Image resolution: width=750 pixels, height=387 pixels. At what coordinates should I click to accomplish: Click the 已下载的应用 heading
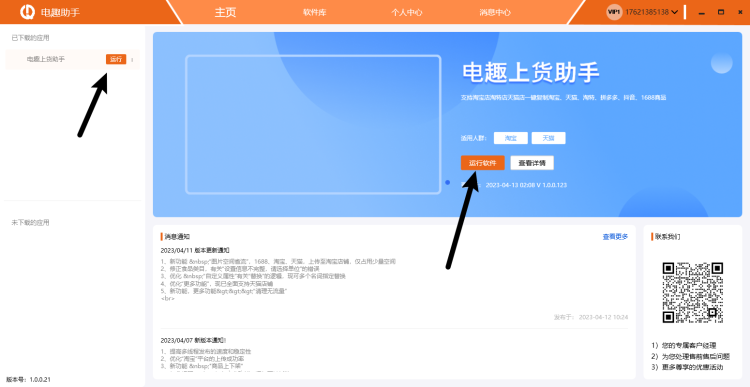point(30,38)
